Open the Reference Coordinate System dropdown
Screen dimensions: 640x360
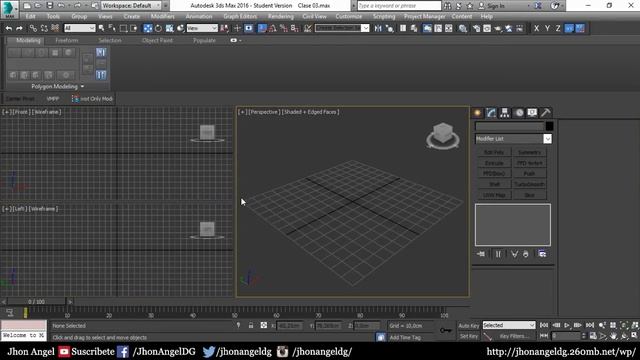point(202,28)
